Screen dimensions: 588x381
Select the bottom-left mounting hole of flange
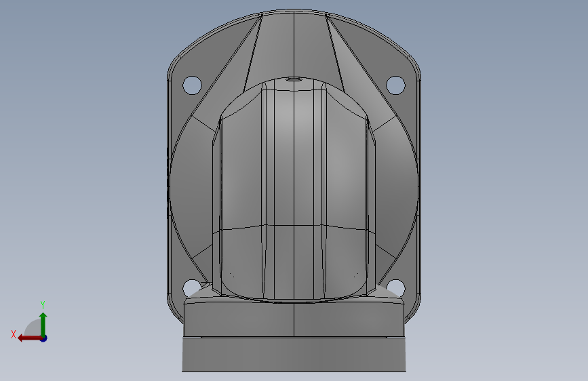(x=191, y=287)
